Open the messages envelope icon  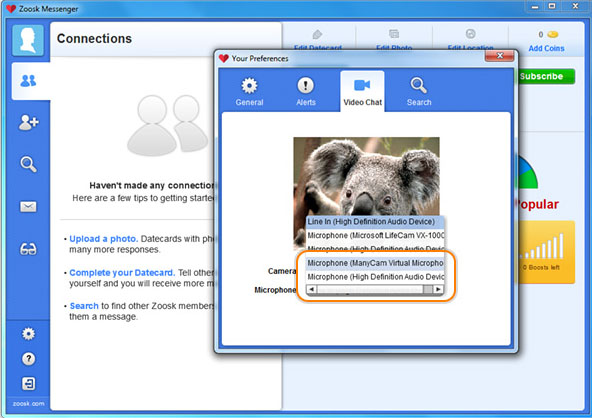coord(28,207)
